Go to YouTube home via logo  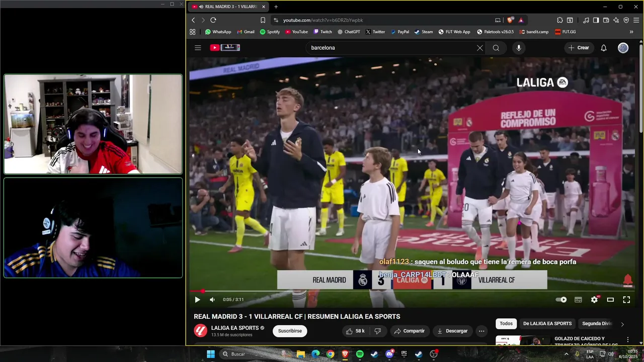click(225, 48)
